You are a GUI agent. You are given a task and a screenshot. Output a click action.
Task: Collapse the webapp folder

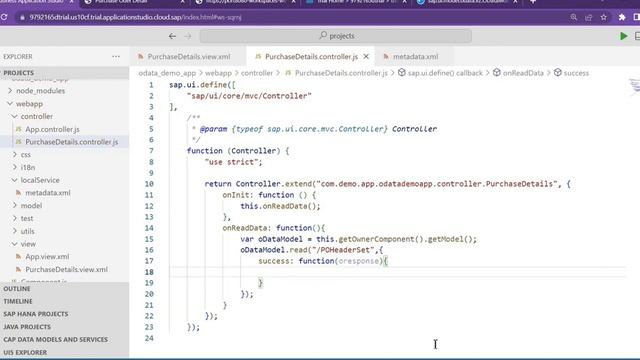coord(29,104)
